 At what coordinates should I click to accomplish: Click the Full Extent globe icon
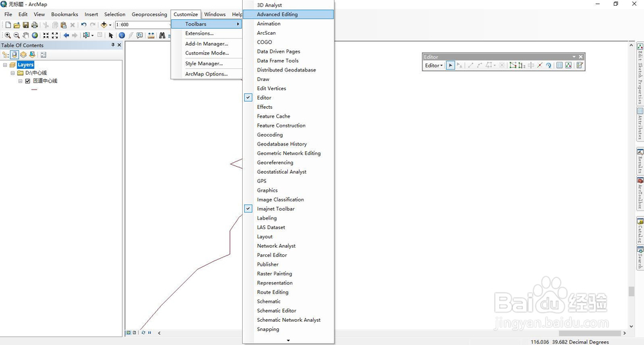coord(35,35)
